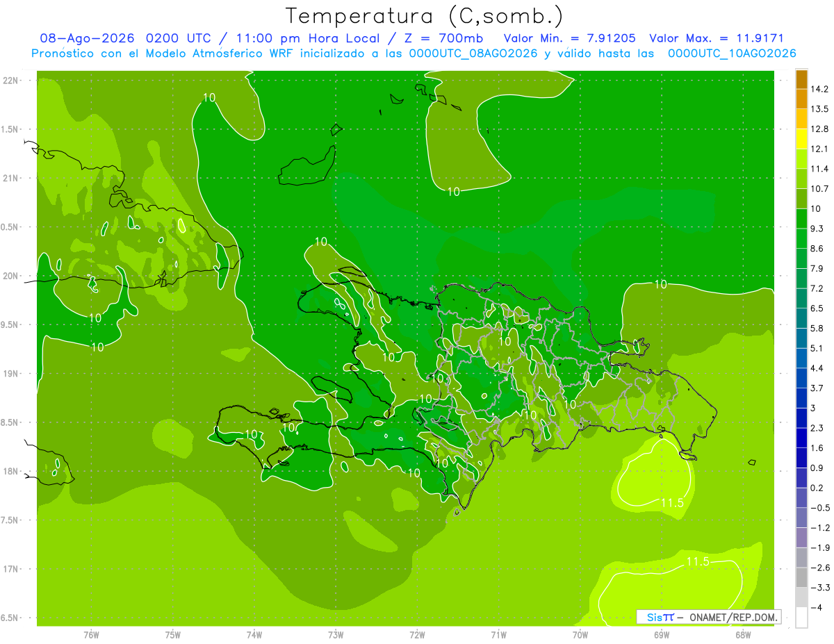This screenshot has height=644, width=834.
Task: Click the '73W' longitude label
Action: click(336, 635)
